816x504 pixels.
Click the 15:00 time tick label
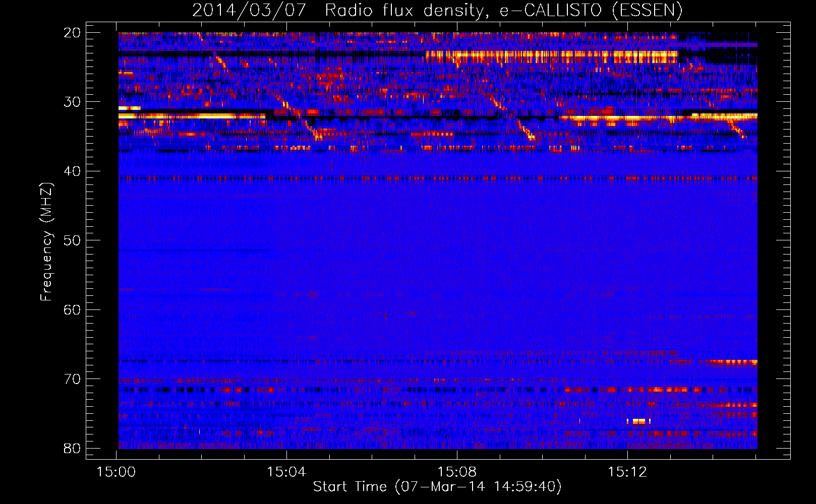116,472
